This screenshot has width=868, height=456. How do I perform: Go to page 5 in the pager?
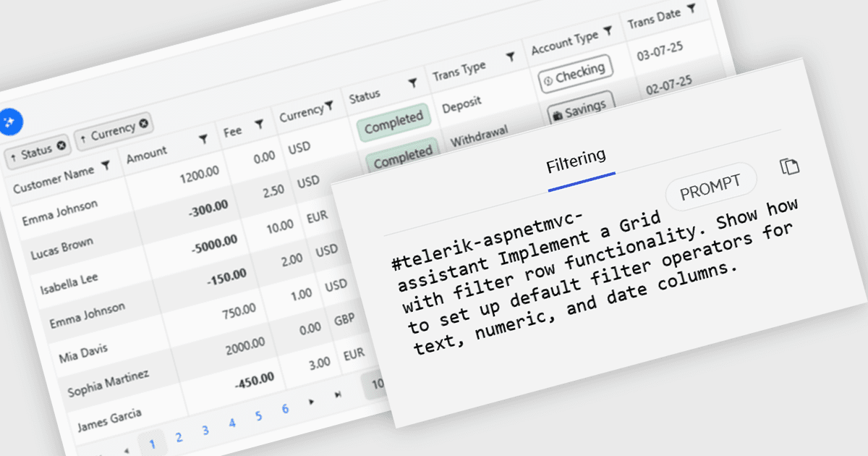tap(258, 416)
